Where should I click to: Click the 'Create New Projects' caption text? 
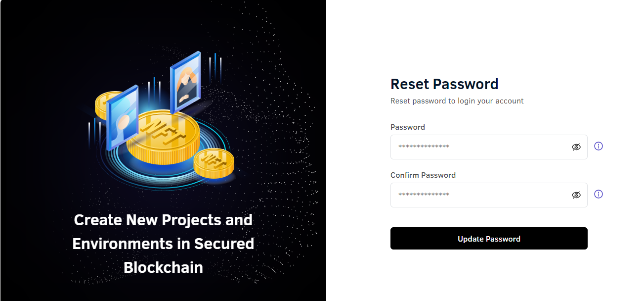point(163,220)
